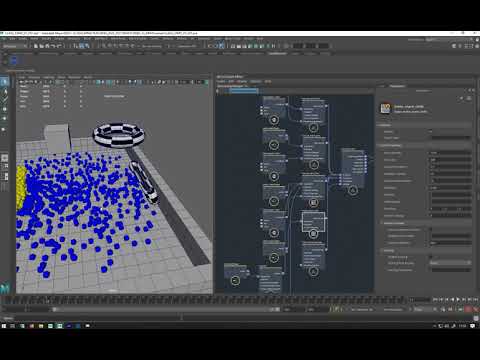This screenshot has height=360, width=480.
Task: Open the Windows Start menu
Action: (x=4, y=326)
